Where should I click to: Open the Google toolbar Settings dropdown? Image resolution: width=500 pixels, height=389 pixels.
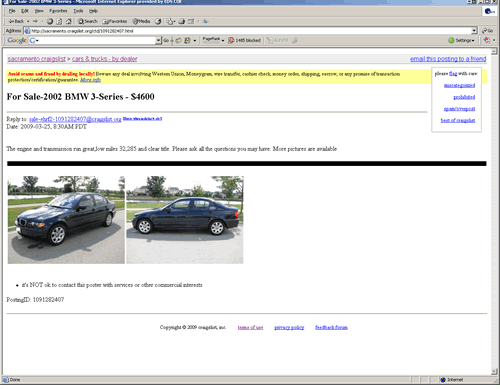[473, 40]
